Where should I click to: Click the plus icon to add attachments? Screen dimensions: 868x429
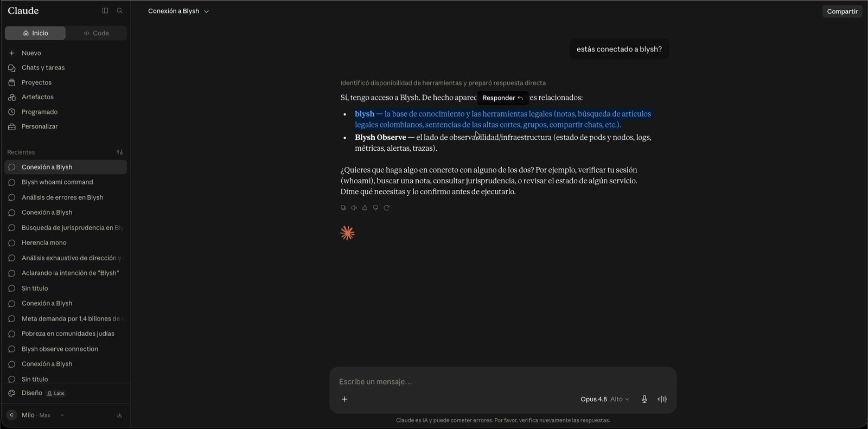(344, 399)
